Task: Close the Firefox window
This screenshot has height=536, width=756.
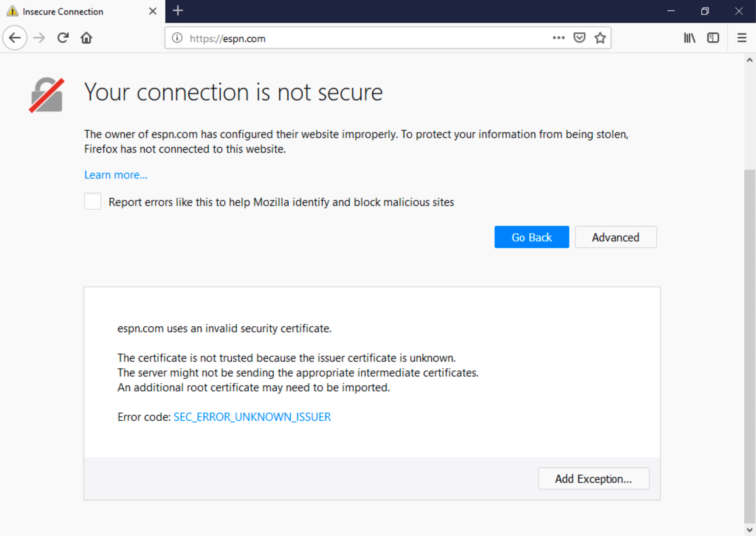Action: 739,11
